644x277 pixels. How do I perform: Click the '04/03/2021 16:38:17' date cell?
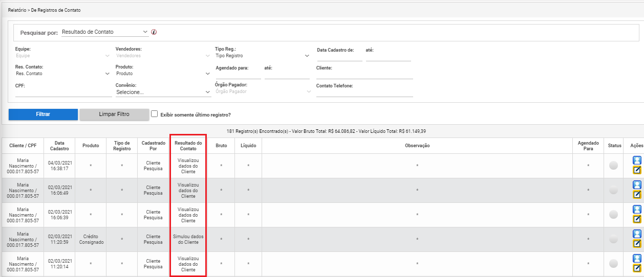59,166
